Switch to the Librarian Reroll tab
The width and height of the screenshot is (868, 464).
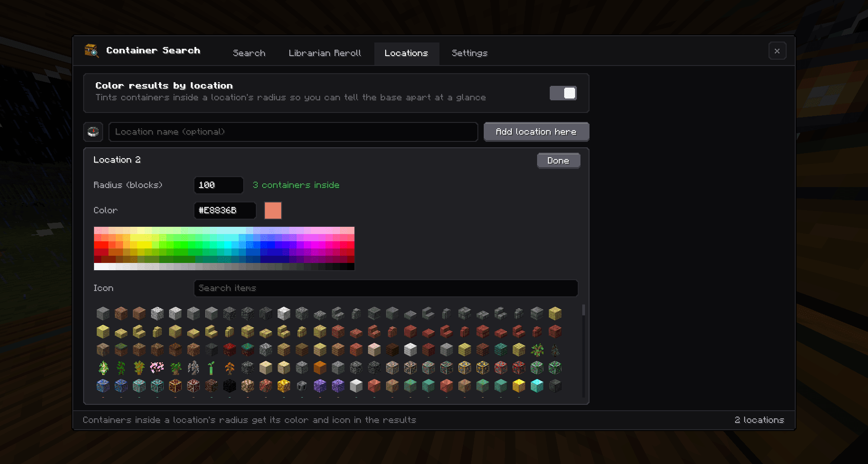[x=325, y=53]
